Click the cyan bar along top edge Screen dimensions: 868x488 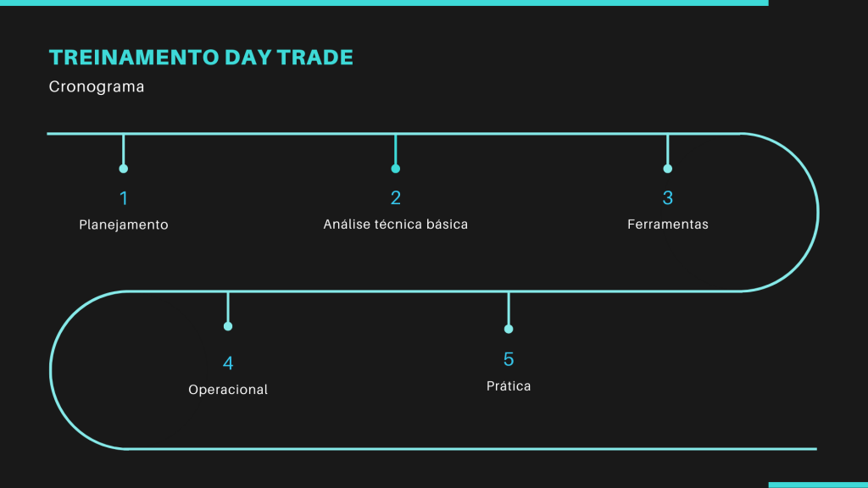pyautogui.click(x=384, y=3)
